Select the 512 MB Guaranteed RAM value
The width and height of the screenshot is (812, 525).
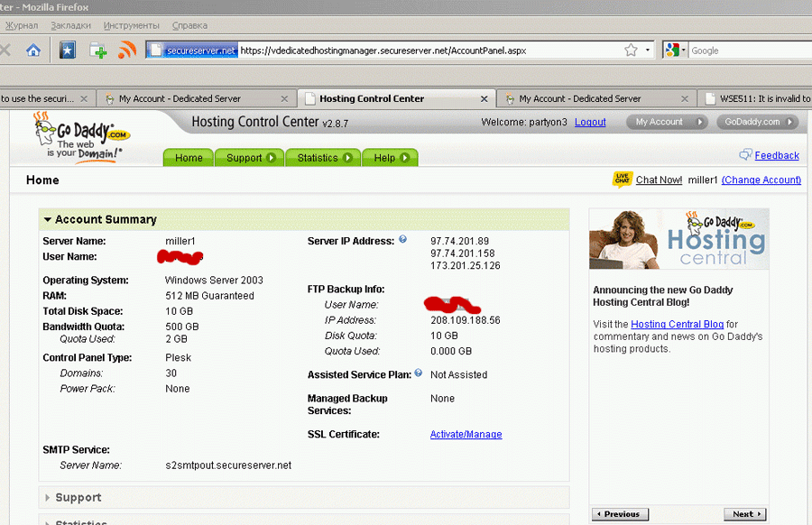tap(209, 296)
